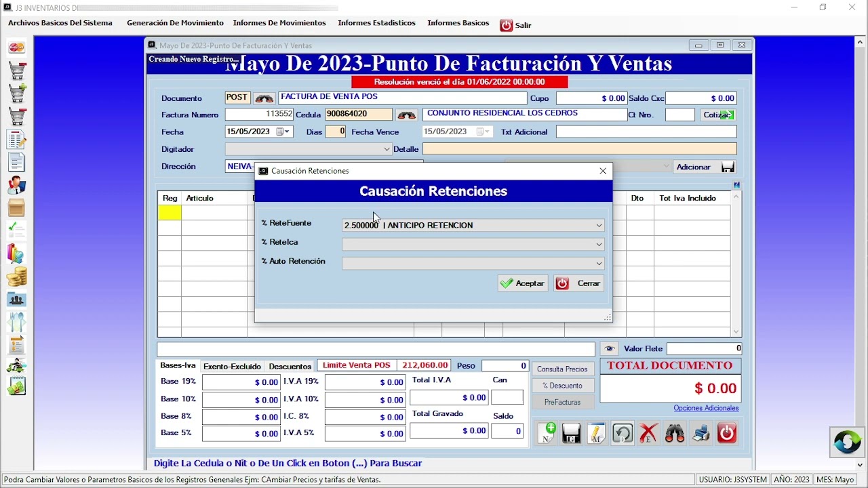Click the binoculars search icon in bottom toolbar
868x488 pixels.
pos(675,433)
